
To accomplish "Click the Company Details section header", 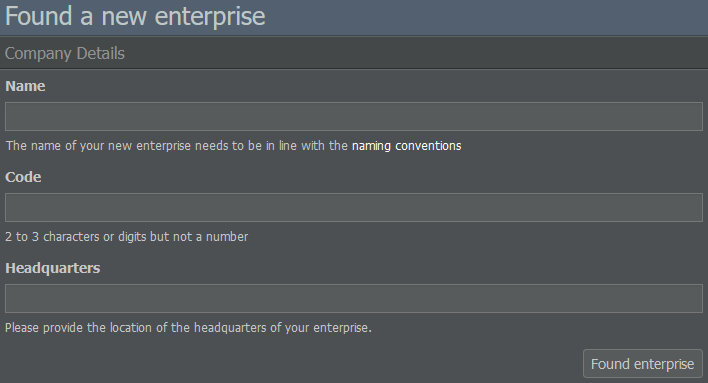I will [65, 53].
